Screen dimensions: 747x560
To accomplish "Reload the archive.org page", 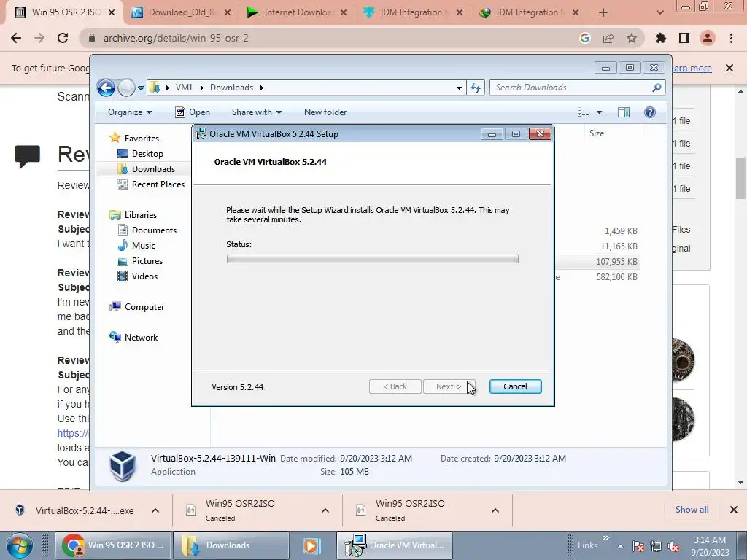I will click(x=63, y=38).
